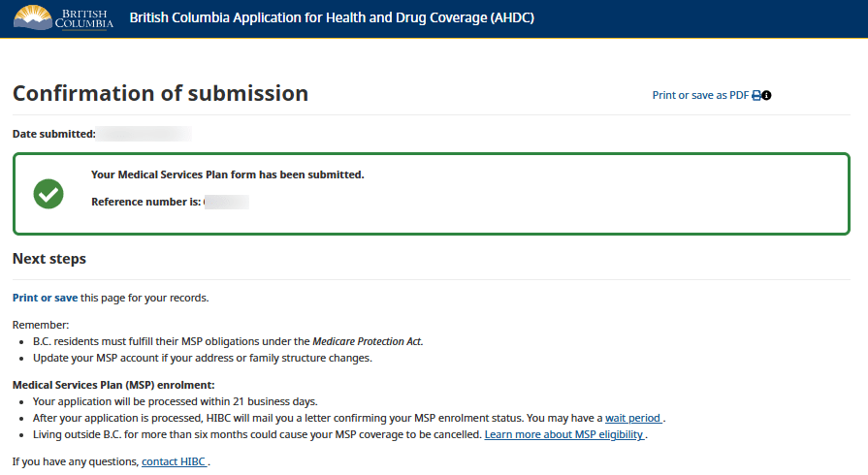
Task: Click the HIBC will mail you a letter bullet
Action: coord(349,418)
